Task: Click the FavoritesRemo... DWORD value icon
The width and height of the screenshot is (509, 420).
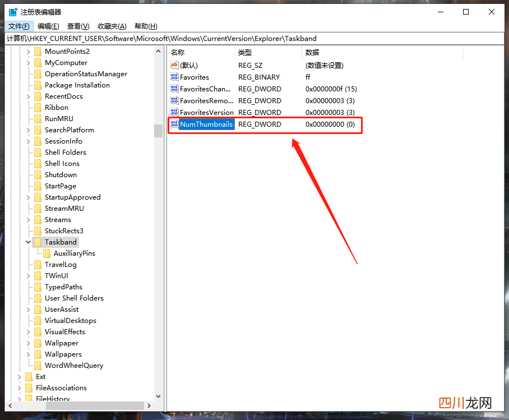Action: point(174,100)
